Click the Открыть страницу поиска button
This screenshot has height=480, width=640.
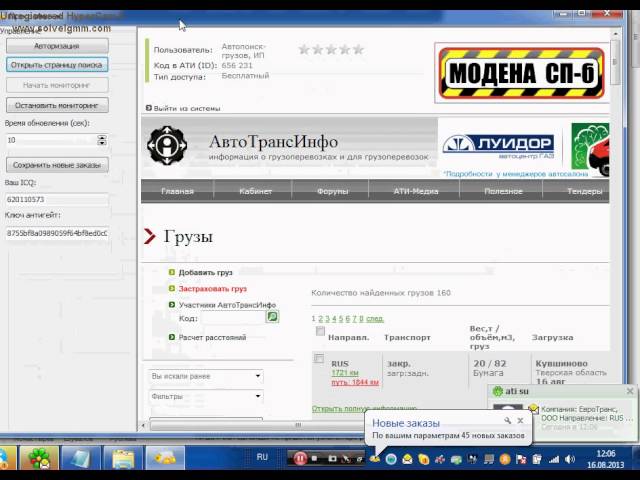57,64
